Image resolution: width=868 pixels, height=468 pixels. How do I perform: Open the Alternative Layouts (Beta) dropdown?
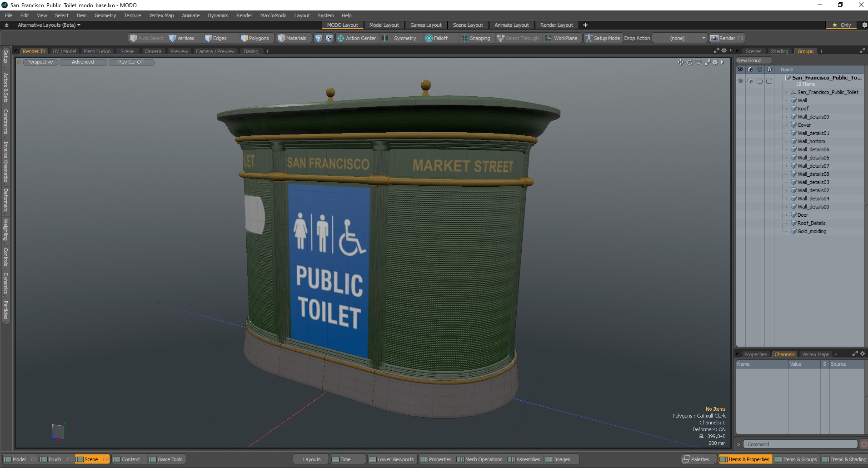(x=49, y=25)
